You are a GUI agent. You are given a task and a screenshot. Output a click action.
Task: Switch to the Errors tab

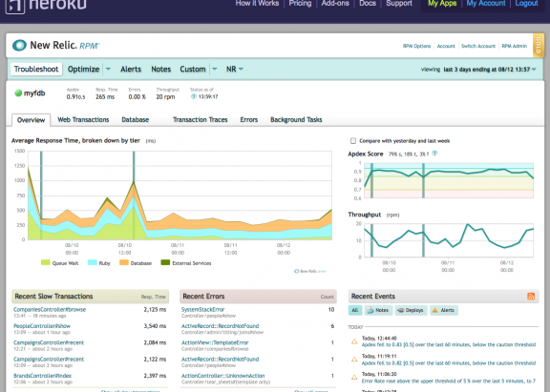[x=248, y=120]
